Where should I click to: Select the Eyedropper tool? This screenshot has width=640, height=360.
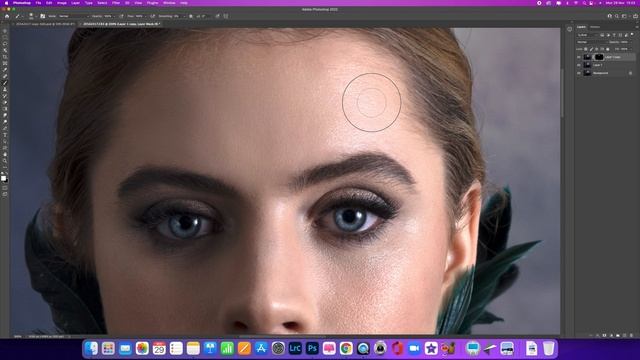click(x=5, y=70)
